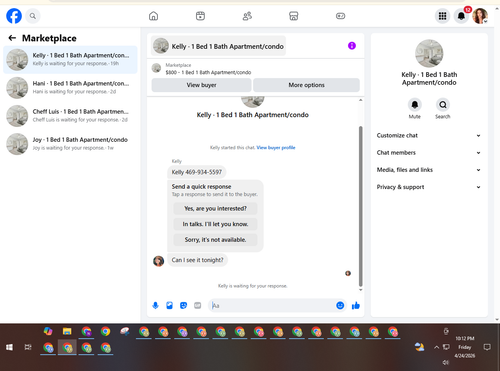Open the Windows Start button
The height and width of the screenshot is (371, 500).
[9, 347]
